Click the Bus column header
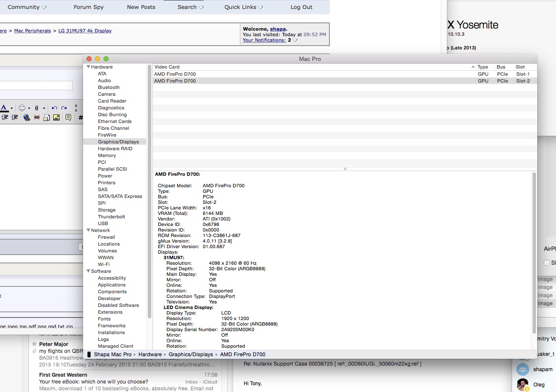 [501, 67]
